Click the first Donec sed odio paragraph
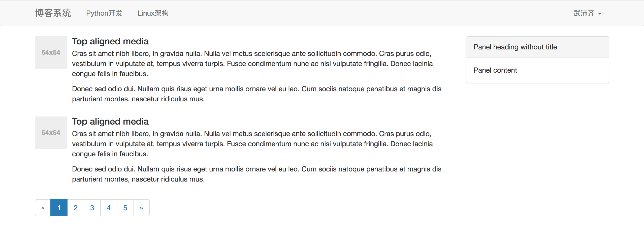644x235 pixels. point(257,94)
